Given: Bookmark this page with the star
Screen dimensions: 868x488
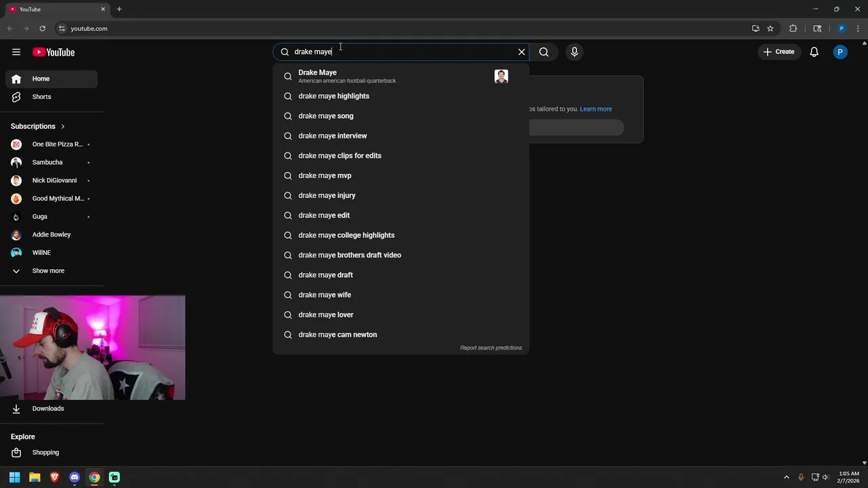Looking at the screenshot, I should [x=770, y=28].
